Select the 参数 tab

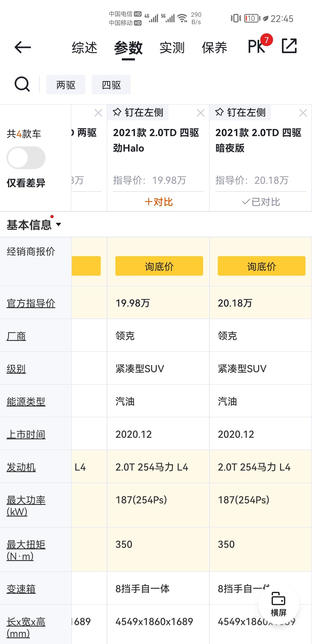128,48
